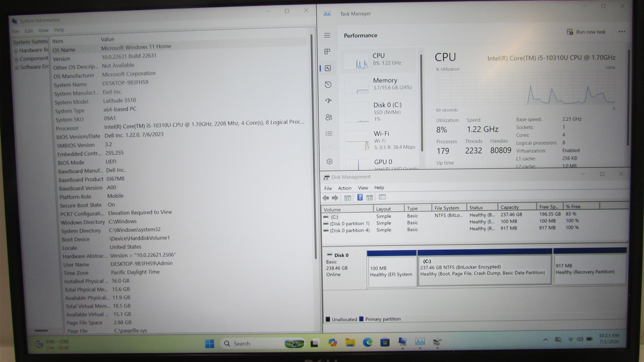Screen dimensions: 644x362
Task: Open Processes page icon in Task Manager sidebar
Action: pos(327,51)
